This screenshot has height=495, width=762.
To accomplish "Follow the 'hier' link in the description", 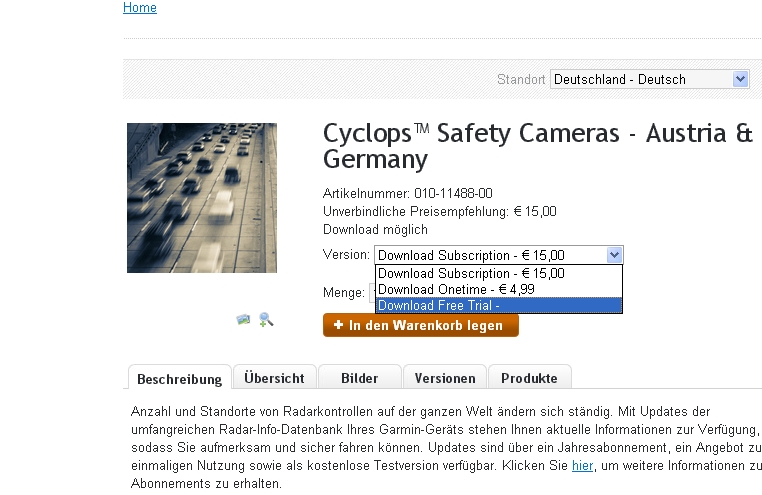I will pyautogui.click(x=582, y=465).
